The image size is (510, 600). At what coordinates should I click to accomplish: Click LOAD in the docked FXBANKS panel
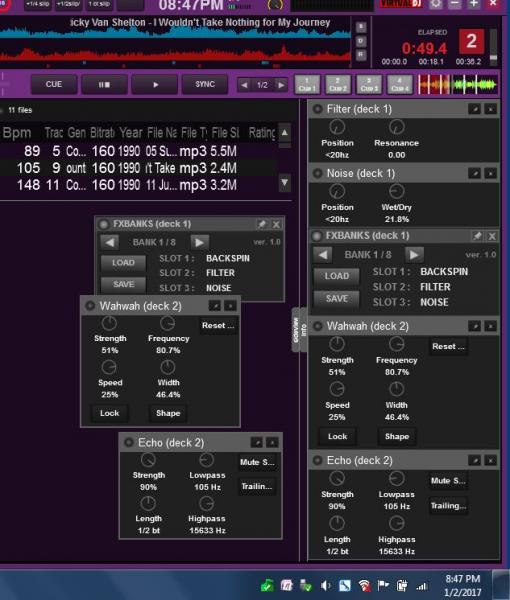337,276
